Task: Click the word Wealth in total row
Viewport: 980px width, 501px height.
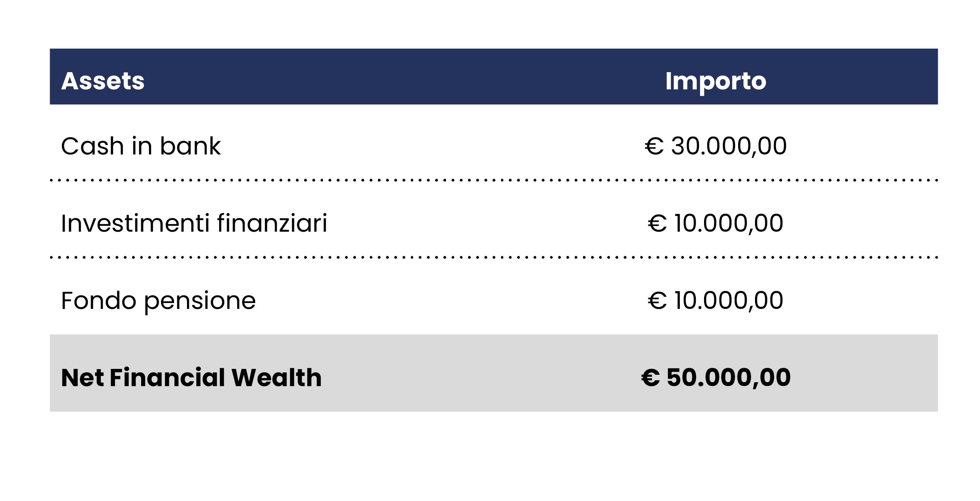Action: (x=277, y=378)
